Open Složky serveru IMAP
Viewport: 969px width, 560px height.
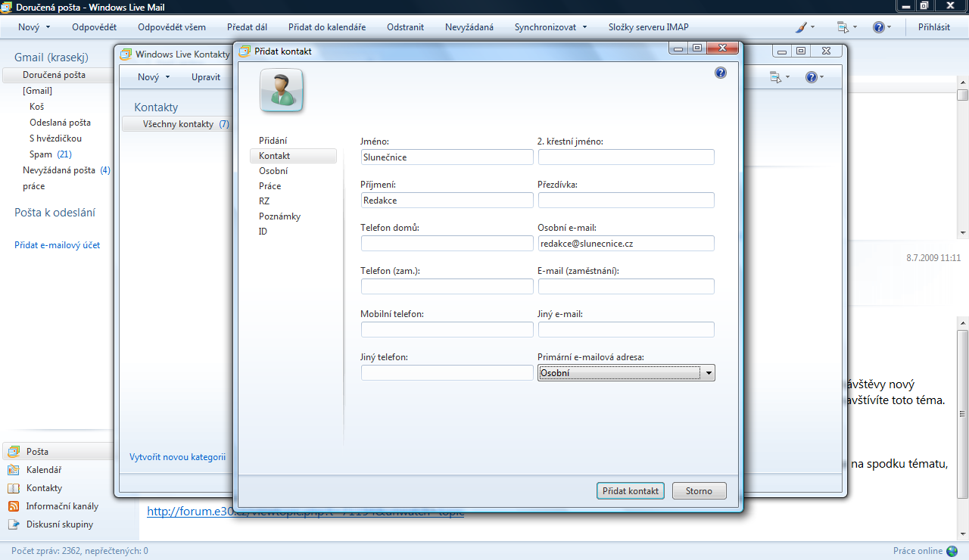tap(649, 27)
